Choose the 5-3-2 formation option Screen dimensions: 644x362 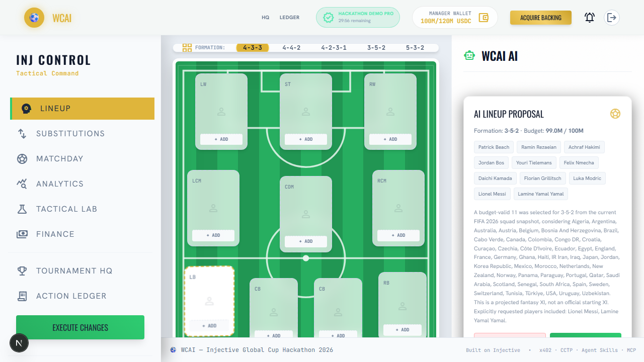415,48
